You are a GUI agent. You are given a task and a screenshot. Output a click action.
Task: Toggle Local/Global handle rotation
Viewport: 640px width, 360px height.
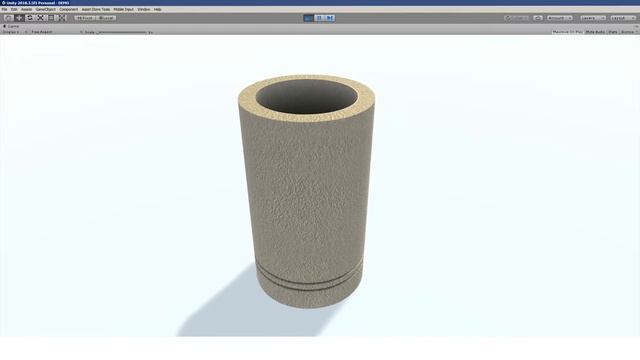[106, 18]
